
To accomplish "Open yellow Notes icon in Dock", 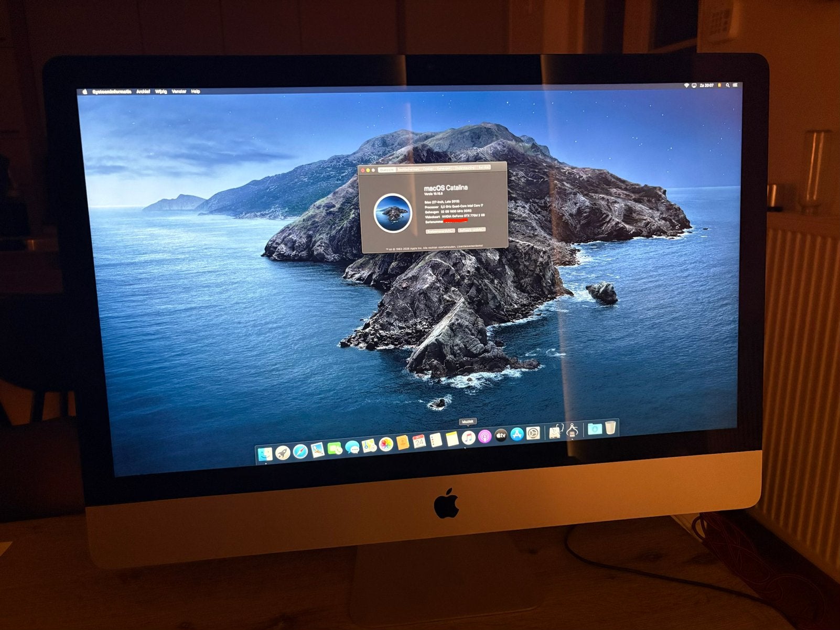I will [452, 439].
